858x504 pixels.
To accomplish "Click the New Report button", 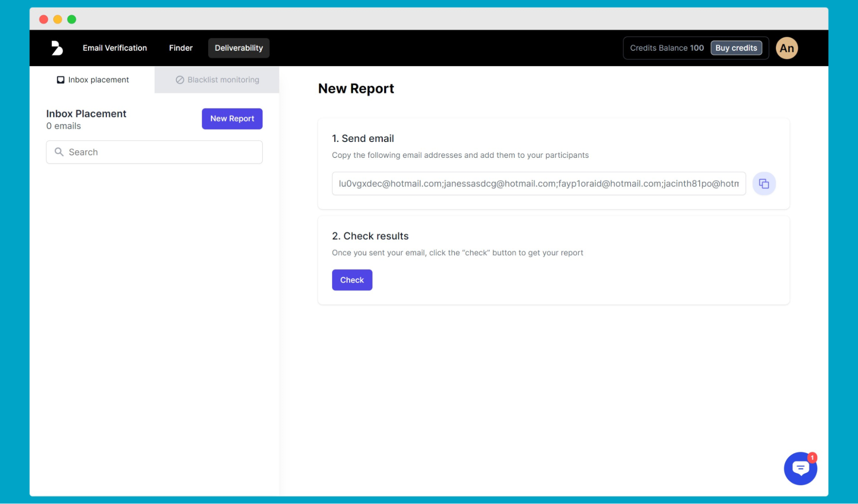I will pyautogui.click(x=232, y=118).
